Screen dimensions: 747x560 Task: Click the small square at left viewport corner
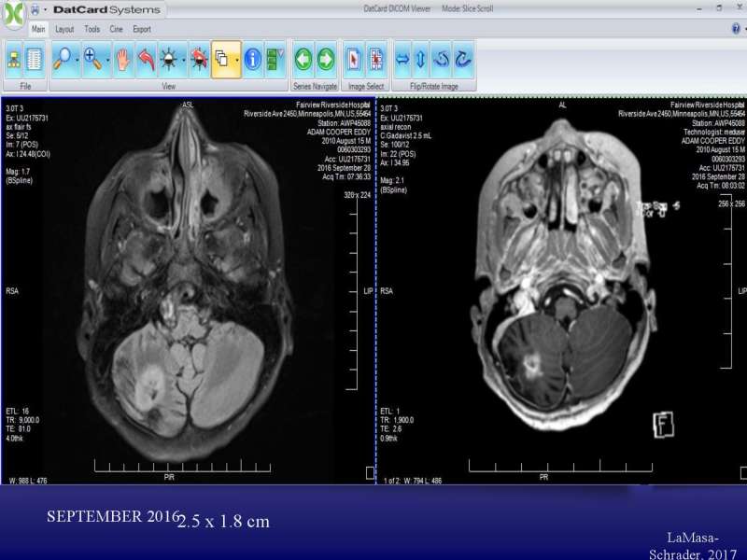coord(370,473)
